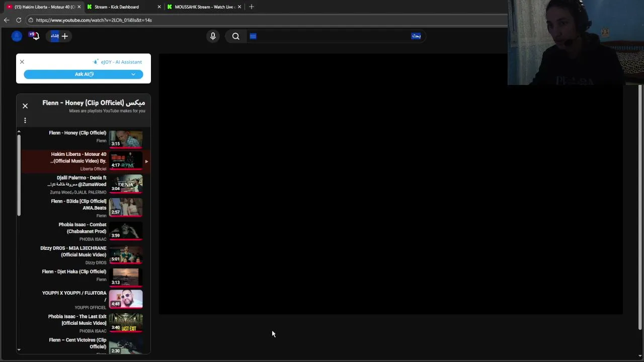Close the Kick Dashboard tab
The image size is (644, 362).
click(159, 7)
